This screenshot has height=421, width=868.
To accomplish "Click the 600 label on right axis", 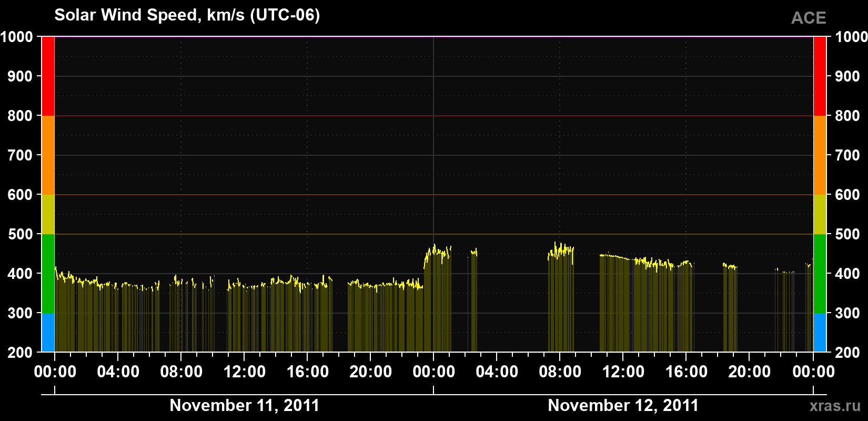I will (x=847, y=195).
